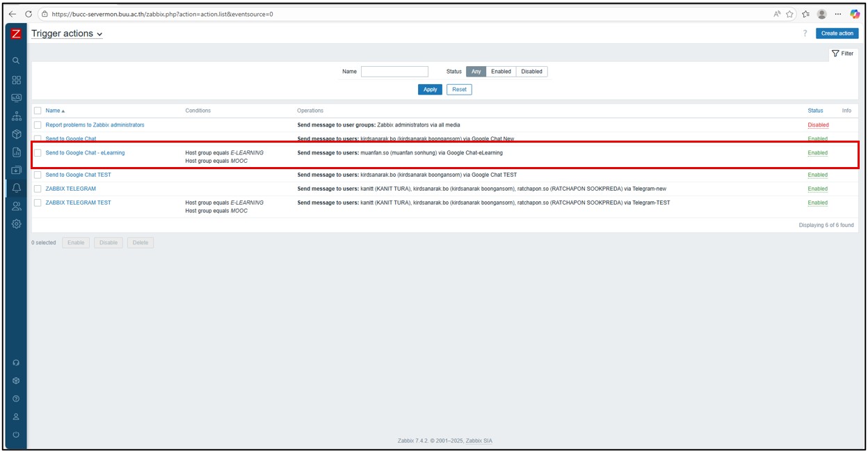Tick the checkbox for ZABBIX TELEGRAM
Screen dimensions: 868x451
pyautogui.click(x=38, y=189)
